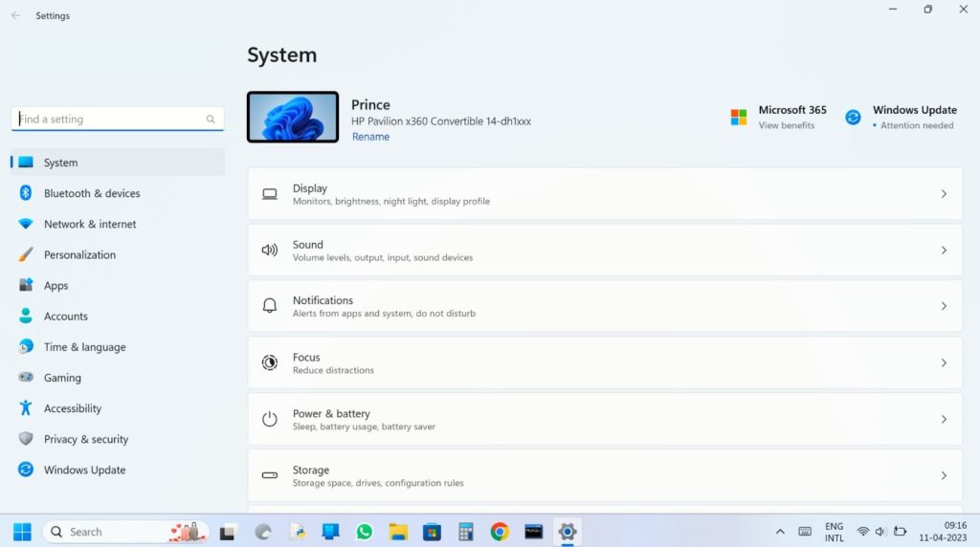Expand the Storage settings chevron
This screenshot has height=547, width=980.
pyautogui.click(x=944, y=475)
